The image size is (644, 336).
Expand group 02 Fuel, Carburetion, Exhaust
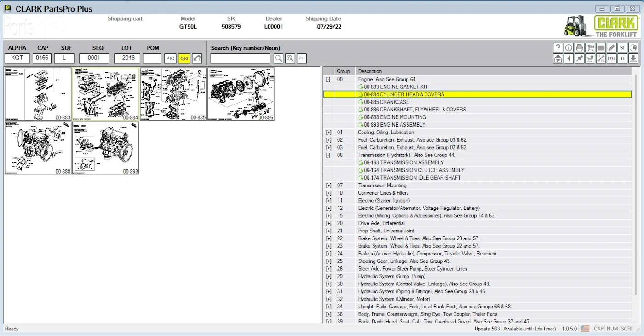click(328, 140)
